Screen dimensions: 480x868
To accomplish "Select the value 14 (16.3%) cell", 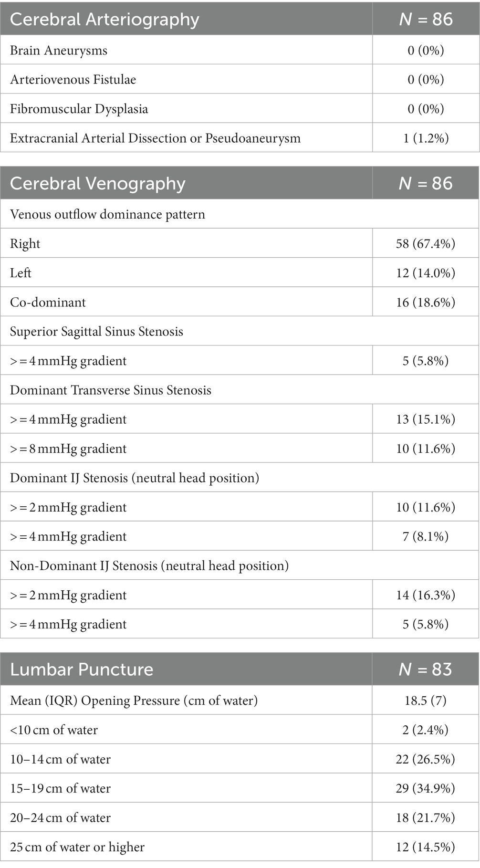I will [x=426, y=595].
